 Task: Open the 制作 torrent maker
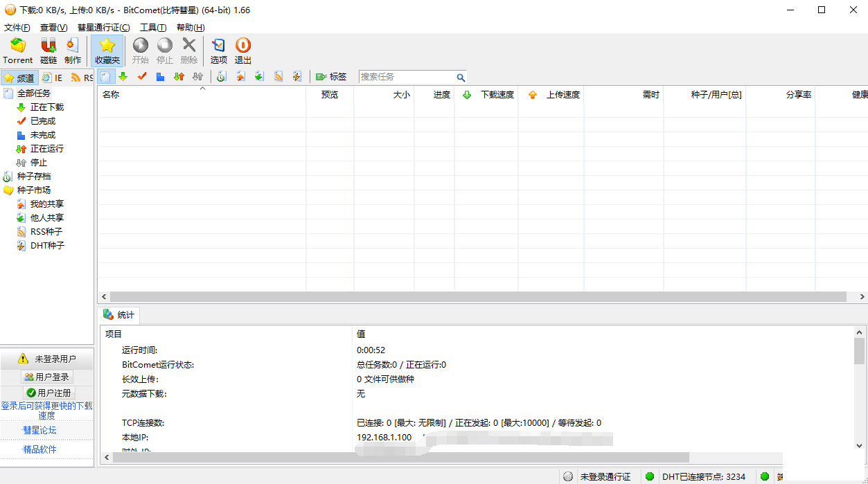pos(73,51)
